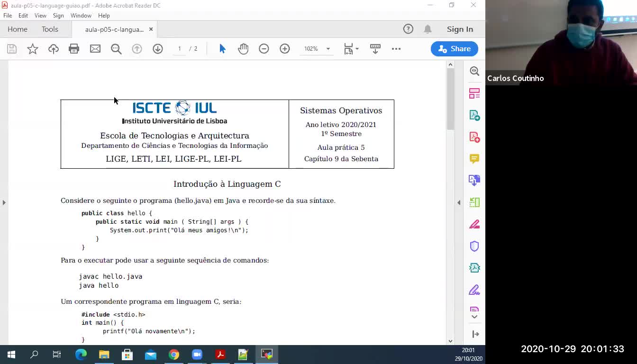Image resolution: width=637 pixels, height=364 pixels.
Task: Click the zoom out minus icon
Action: pos(264,49)
